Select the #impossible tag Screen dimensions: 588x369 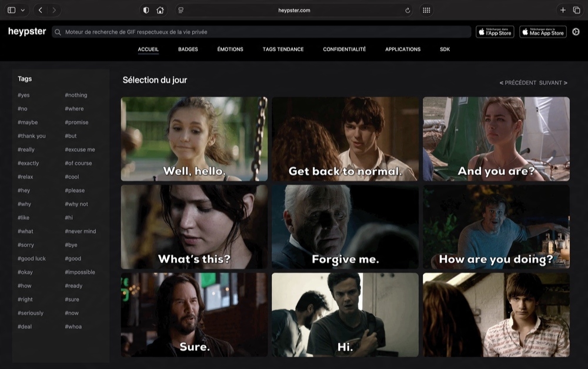(80, 272)
